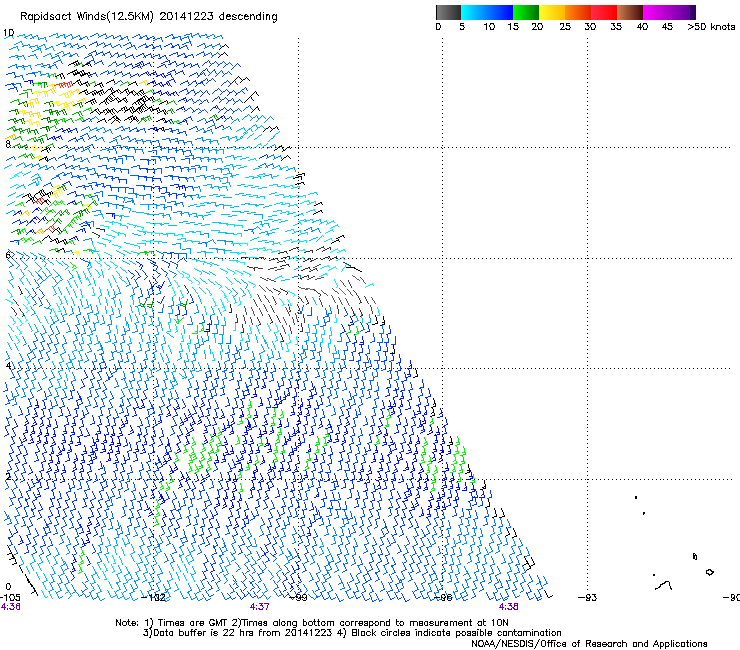Click the 'Times are GMT' note line
This screenshot has width=740, height=650.
click(x=311, y=623)
